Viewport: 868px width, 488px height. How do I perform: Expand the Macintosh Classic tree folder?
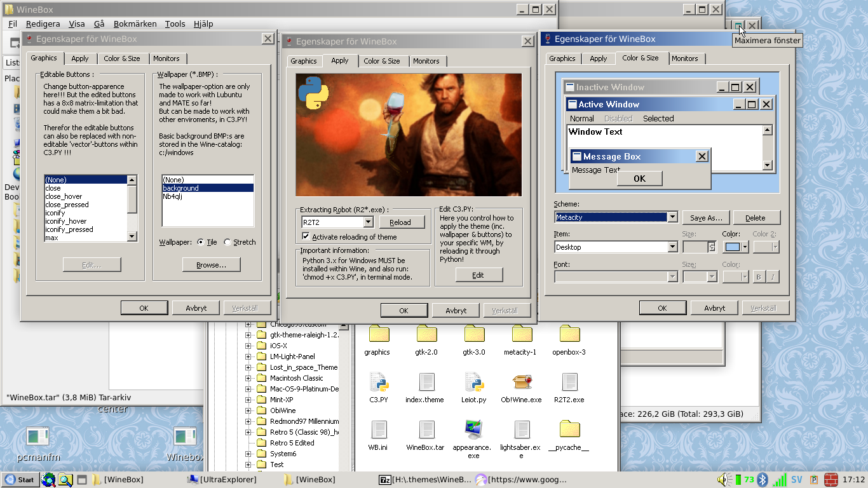click(x=248, y=378)
